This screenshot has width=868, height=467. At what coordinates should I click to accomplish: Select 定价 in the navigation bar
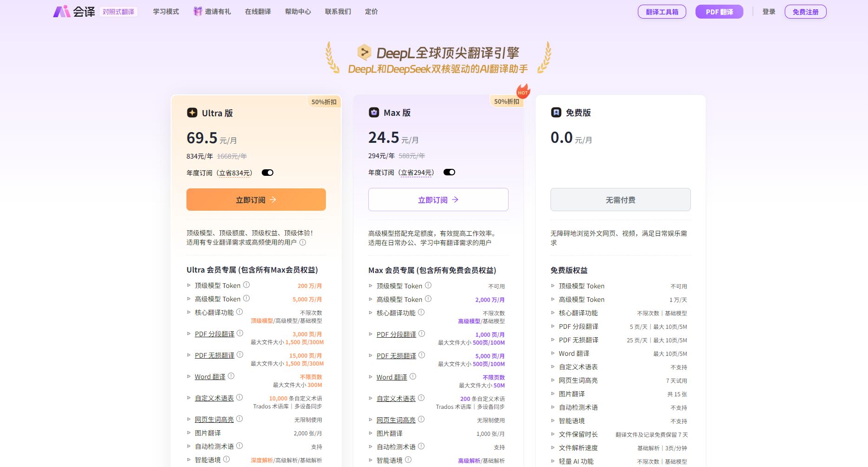[371, 12]
